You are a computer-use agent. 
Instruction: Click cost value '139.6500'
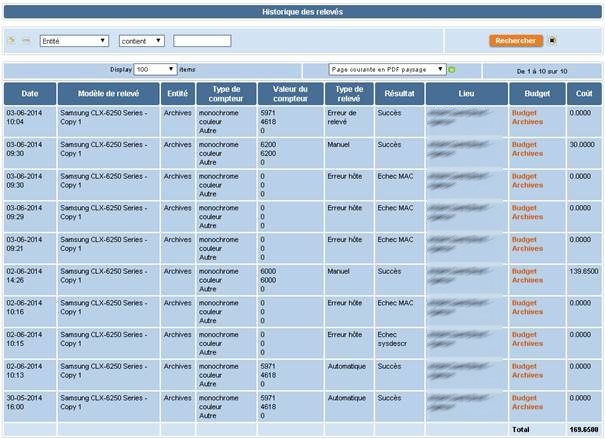point(584,271)
